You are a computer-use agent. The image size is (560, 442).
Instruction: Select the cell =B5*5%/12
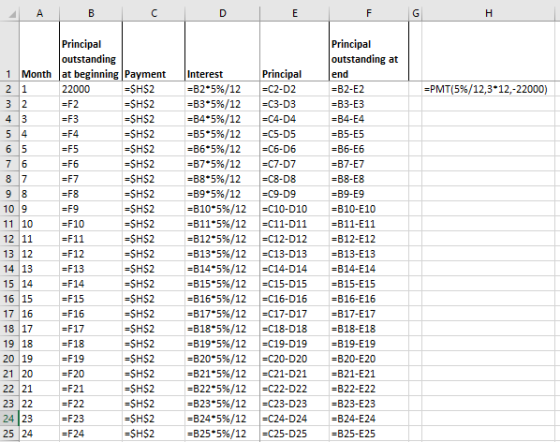click(x=222, y=134)
